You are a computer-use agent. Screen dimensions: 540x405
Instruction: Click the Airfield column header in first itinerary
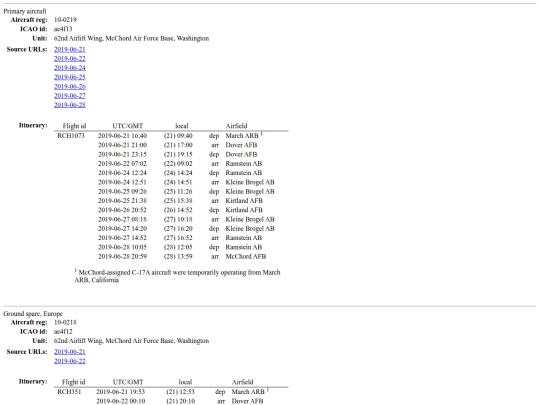[x=236, y=126]
